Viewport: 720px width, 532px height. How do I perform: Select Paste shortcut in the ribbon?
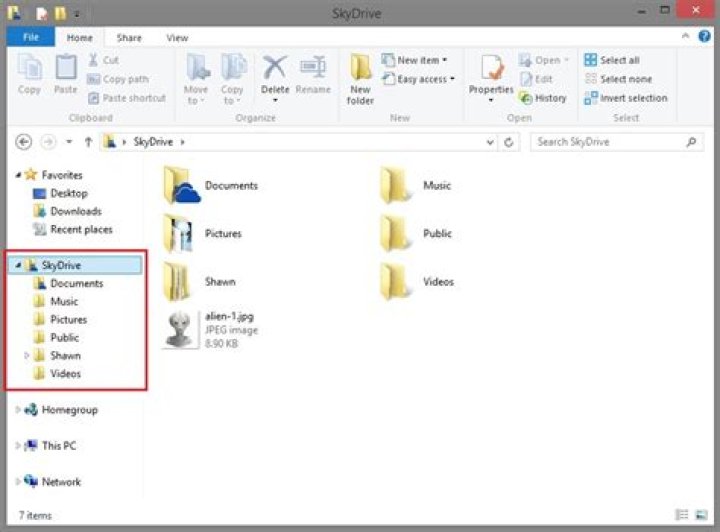(x=127, y=98)
